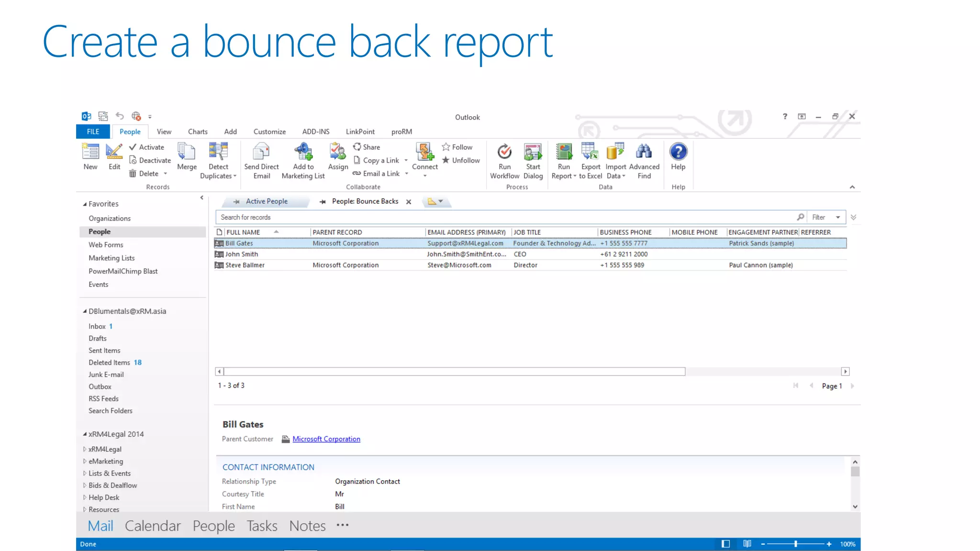Click the Edit record icon
Screen dimensions: 980x551
(x=114, y=152)
